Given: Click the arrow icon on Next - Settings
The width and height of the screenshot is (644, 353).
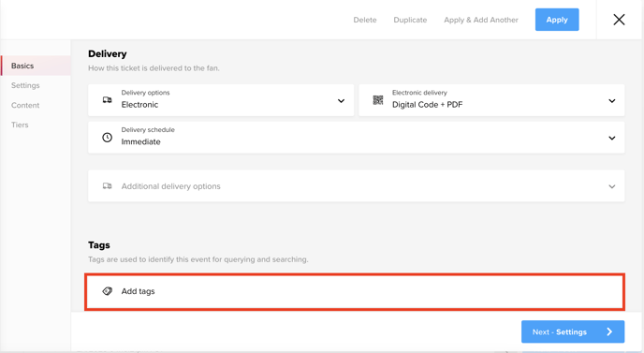Looking at the screenshot, I should click(609, 331).
